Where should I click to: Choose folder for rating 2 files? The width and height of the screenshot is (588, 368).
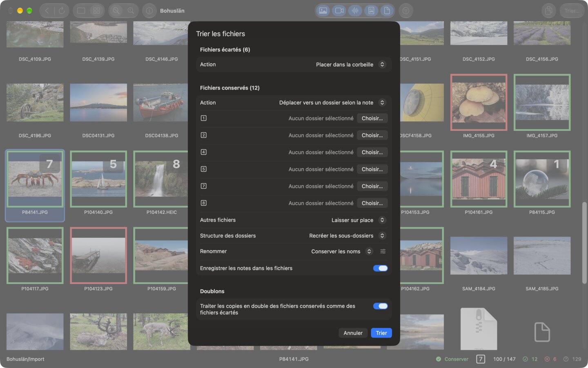(372, 135)
